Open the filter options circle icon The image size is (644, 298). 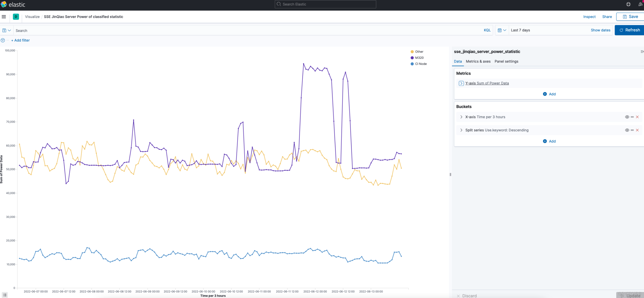click(3, 40)
